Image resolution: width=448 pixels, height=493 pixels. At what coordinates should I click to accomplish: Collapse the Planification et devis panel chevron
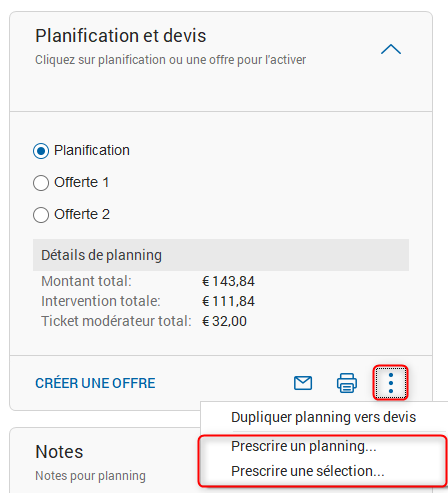[391, 49]
